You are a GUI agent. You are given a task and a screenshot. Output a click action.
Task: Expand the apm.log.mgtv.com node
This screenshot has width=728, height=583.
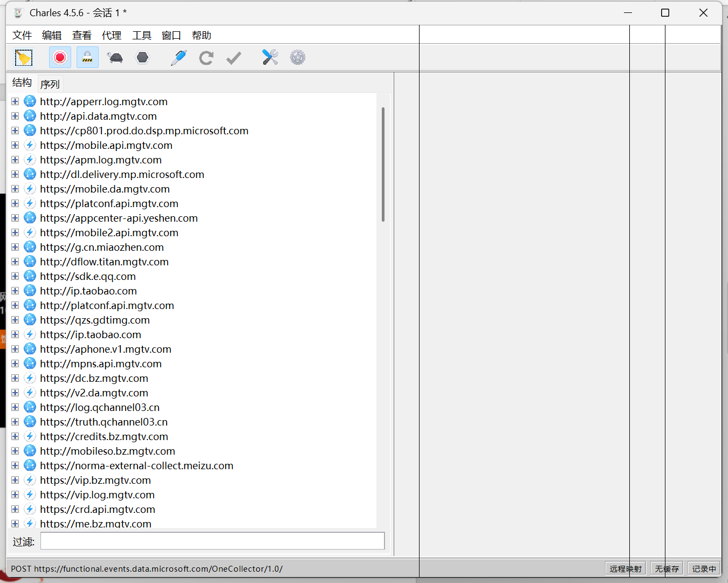click(15, 160)
